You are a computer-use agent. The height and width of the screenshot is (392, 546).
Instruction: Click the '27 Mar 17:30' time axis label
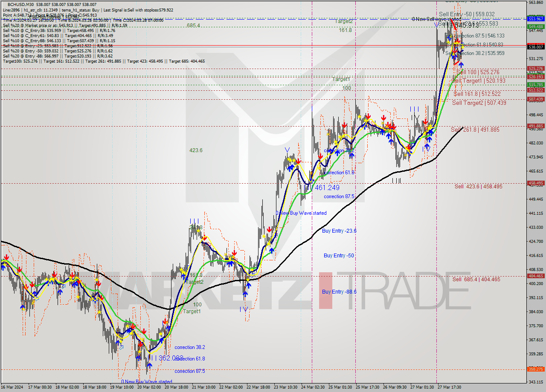[x=449, y=387]
